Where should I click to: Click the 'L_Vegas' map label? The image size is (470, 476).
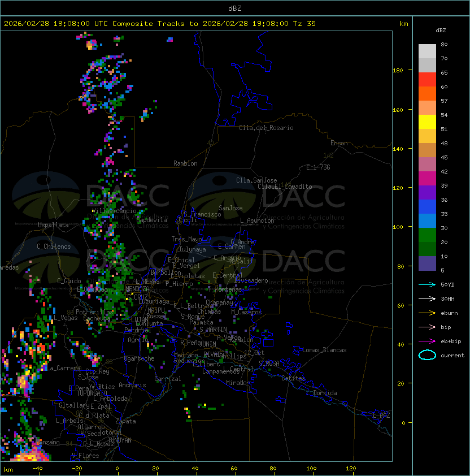pos(66,318)
